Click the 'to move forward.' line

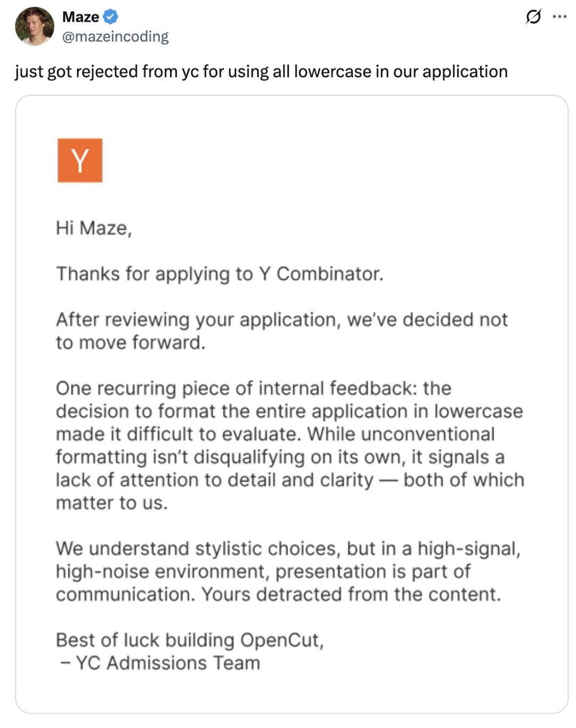[131, 342]
